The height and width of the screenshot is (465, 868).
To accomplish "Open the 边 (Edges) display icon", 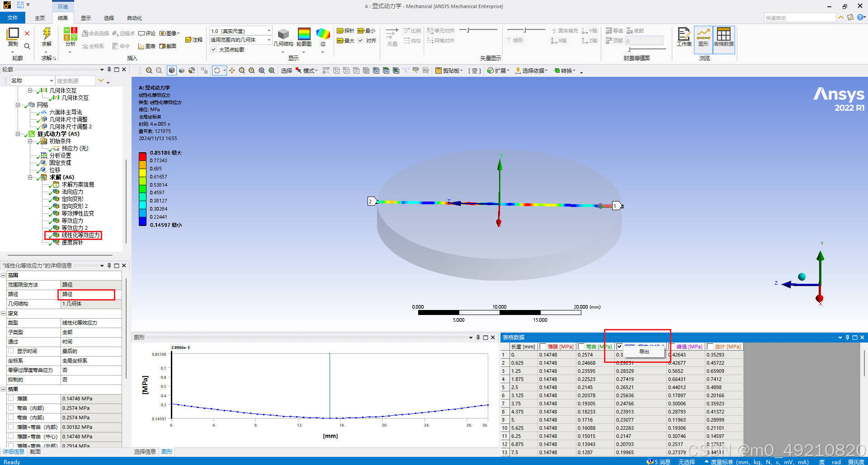I will pos(323,34).
